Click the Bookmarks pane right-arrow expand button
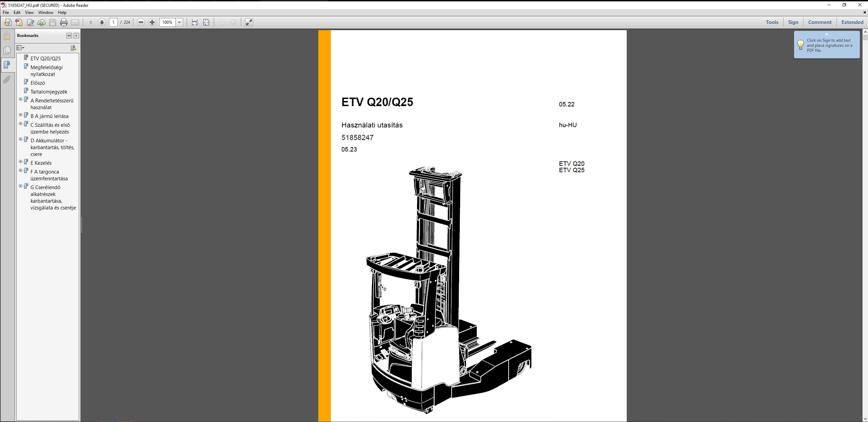 tap(76, 36)
